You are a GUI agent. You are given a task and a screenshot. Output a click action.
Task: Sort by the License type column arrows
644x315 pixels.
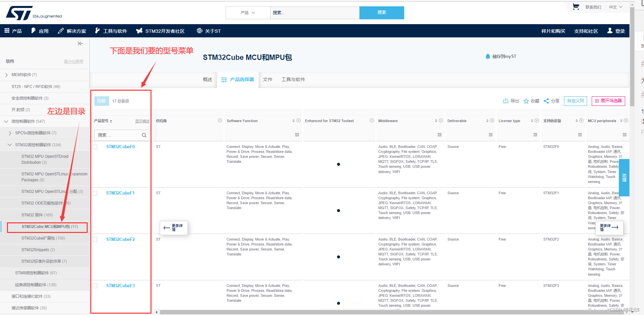tap(532, 121)
